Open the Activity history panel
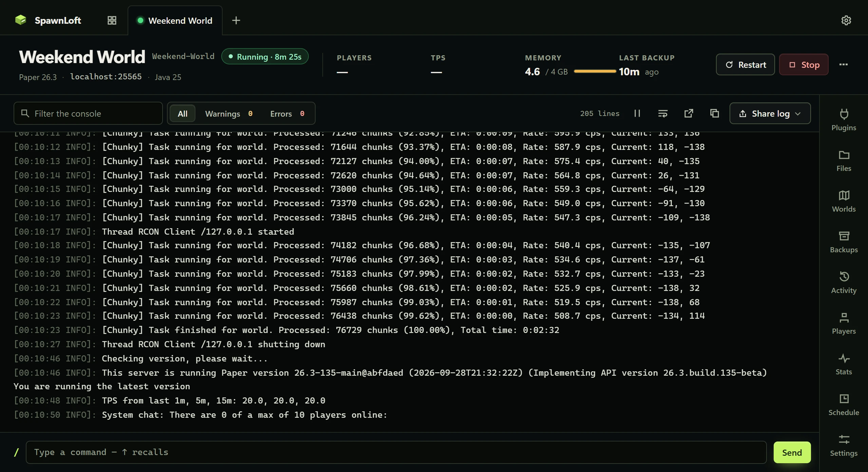Image resolution: width=868 pixels, height=472 pixels. pos(844,282)
